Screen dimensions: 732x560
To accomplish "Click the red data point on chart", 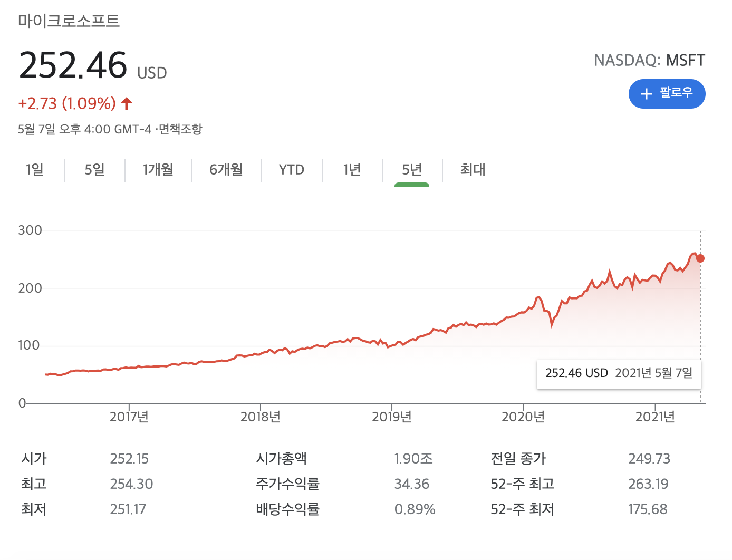I will coord(700,258).
